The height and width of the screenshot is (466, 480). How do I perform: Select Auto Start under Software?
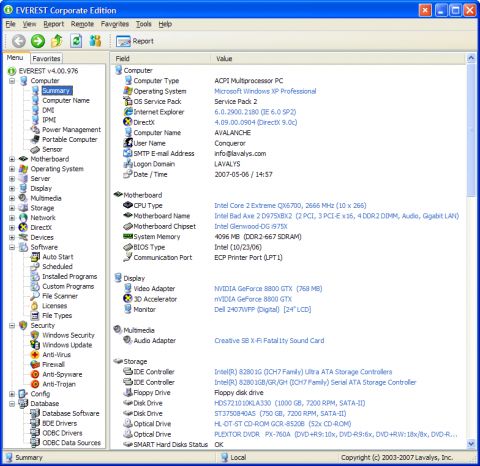point(58,257)
